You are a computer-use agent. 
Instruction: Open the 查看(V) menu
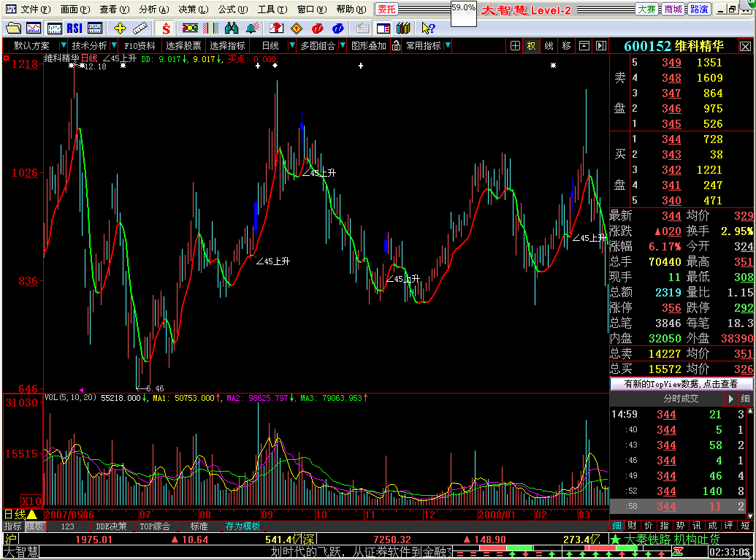pyautogui.click(x=114, y=9)
